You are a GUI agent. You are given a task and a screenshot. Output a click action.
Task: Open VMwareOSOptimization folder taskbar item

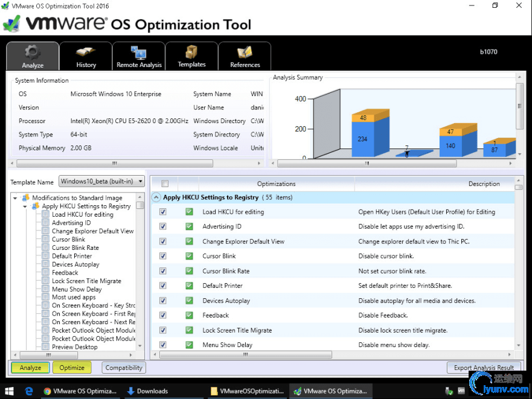click(246, 391)
